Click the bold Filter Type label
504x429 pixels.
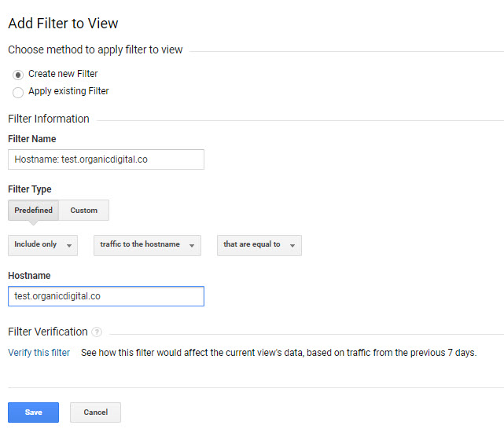(x=30, y=189)
